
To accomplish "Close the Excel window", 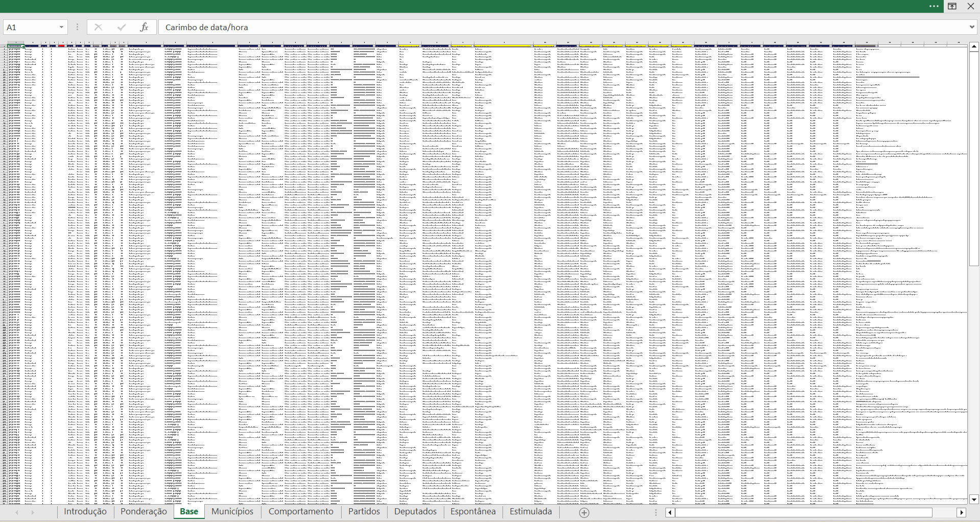I will pos(971,6).
